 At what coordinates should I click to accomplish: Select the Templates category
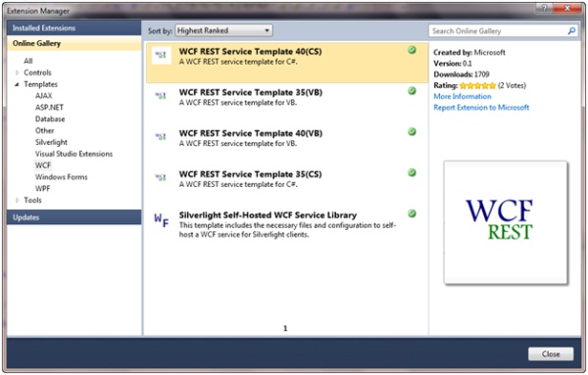pyautogui.click(x=40, y=84)
